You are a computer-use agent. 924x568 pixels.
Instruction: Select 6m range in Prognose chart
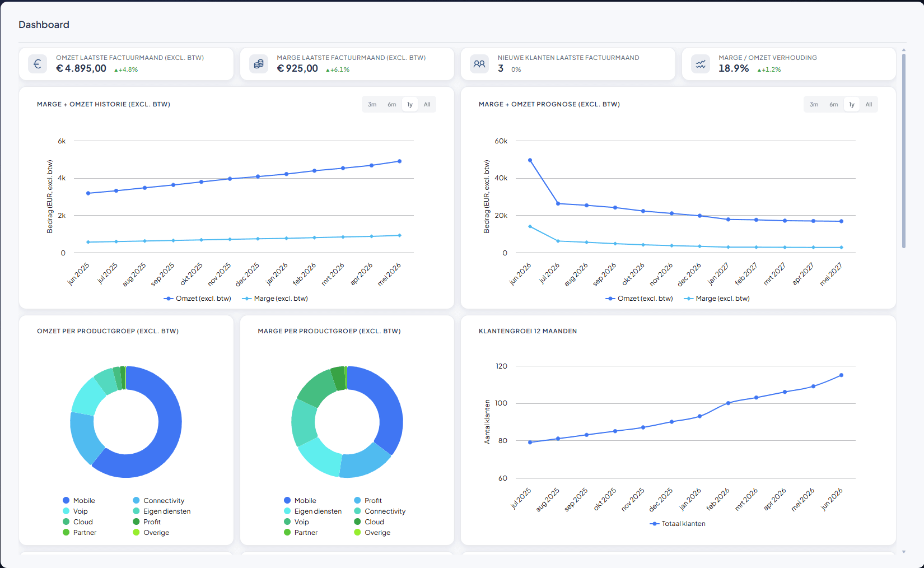(x=834, y=105)
